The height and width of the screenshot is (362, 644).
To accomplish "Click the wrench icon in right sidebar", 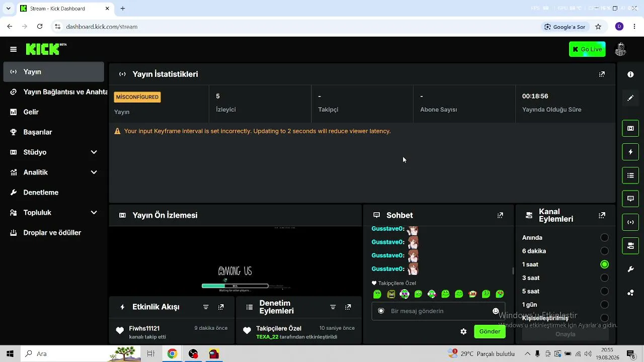I will pos(630,269).
